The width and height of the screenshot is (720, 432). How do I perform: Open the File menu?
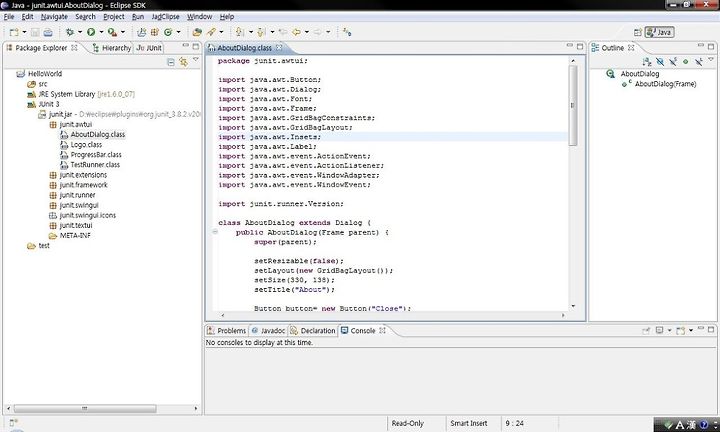click(x=9, y=17)
